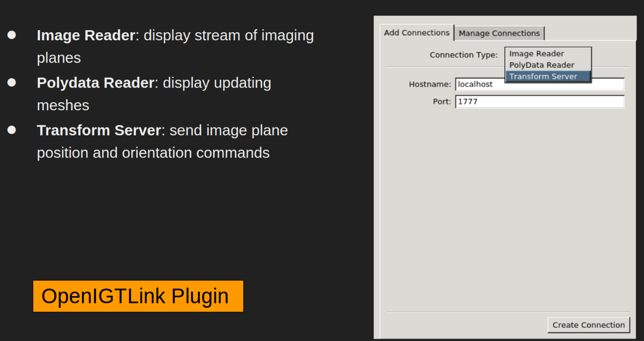Screen dimensions: 644x341
Task: Click the Connection Type label
Action: click(x=463, y=55)
